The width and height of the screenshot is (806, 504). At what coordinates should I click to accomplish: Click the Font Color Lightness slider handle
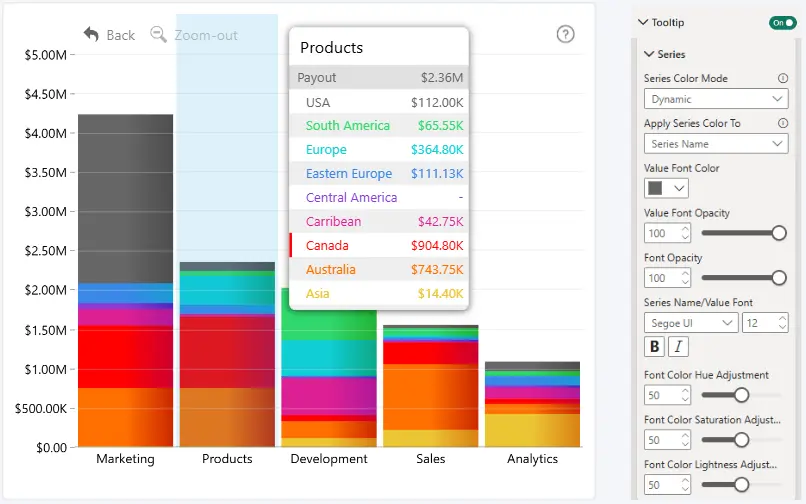[x=741, y=484]
